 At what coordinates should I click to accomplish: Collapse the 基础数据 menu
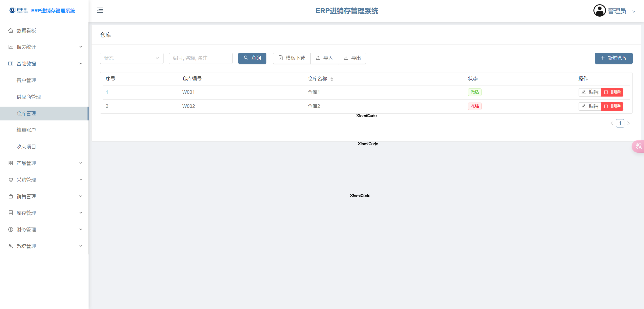[26, 64]
